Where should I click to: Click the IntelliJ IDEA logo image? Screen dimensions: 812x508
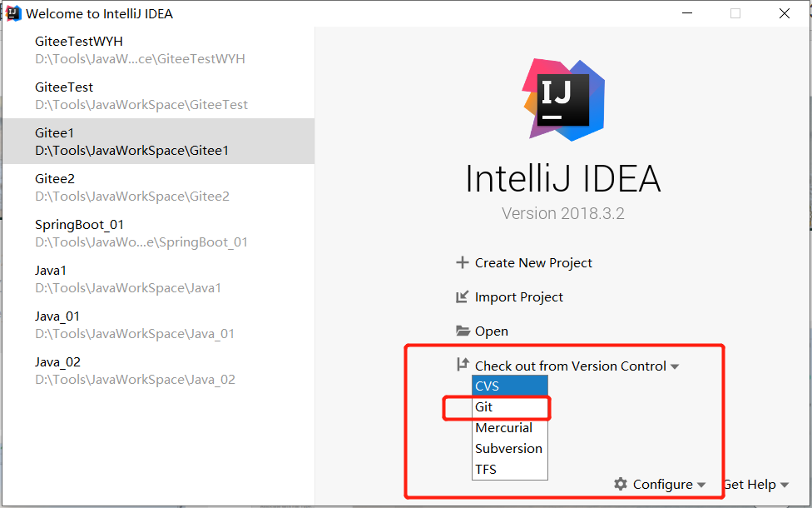[564, 101]
